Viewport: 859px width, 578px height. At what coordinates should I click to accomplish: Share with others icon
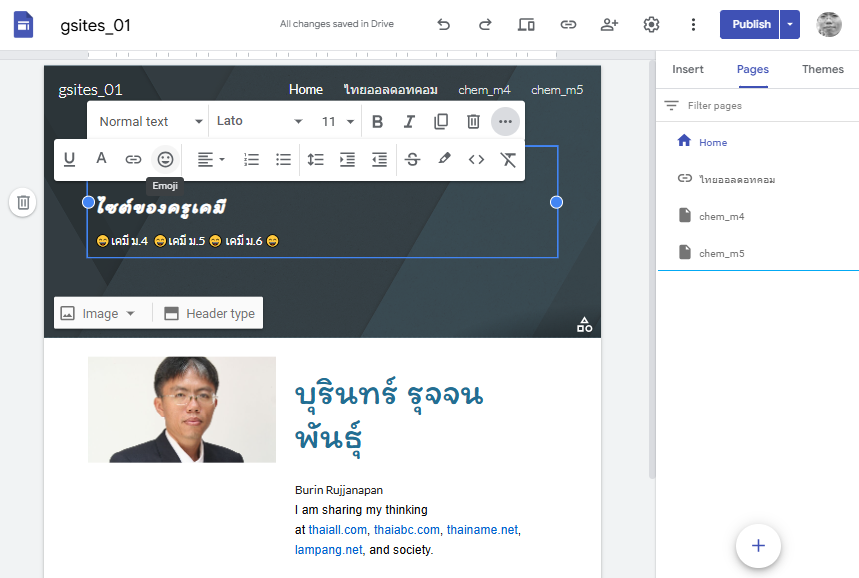tap(609, 25)
